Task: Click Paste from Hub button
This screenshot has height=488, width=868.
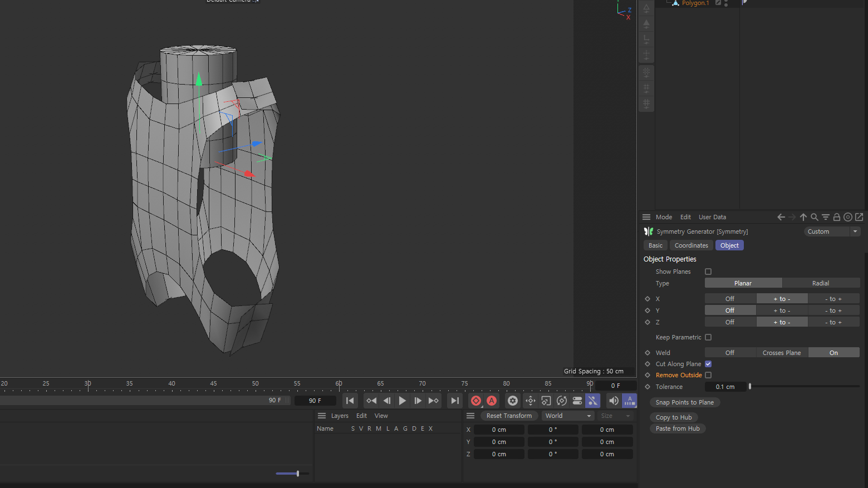Action: click(678, 428)
